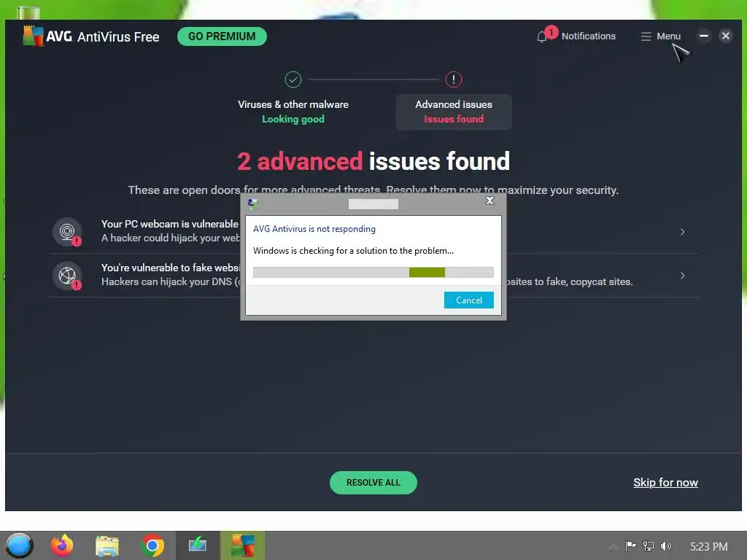Image resolution: width=747 pixels, height=560 pixels.
Task: Open the installer icon on taskbar
Action: coord(197,545)
